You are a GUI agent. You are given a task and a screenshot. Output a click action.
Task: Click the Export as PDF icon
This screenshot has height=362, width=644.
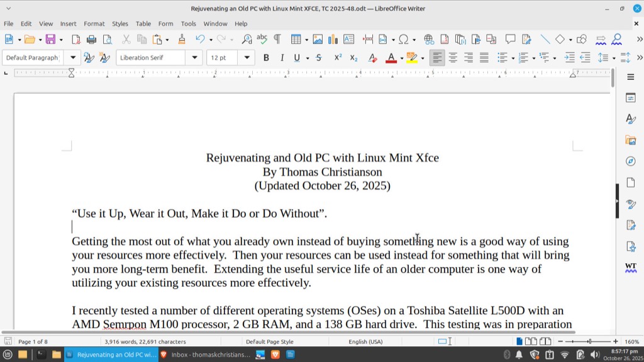(x=76, y=39)
